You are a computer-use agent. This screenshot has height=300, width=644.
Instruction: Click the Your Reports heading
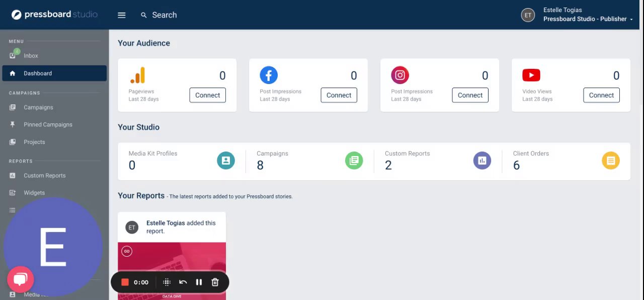click(x=141, y=196)
